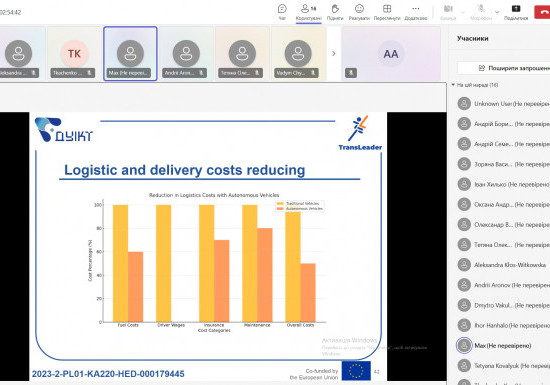
Task: Hang up with the red phone button
Action: click(543, 12)
